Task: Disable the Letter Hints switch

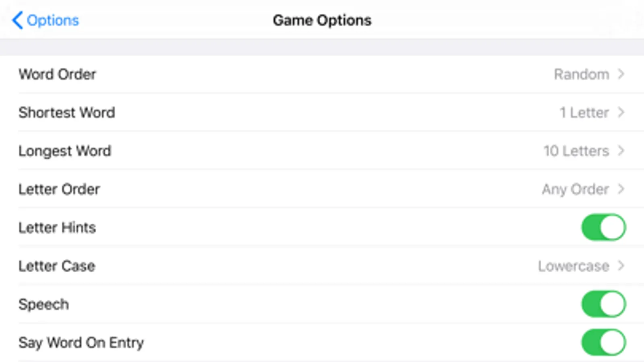Action: point(603,227)
